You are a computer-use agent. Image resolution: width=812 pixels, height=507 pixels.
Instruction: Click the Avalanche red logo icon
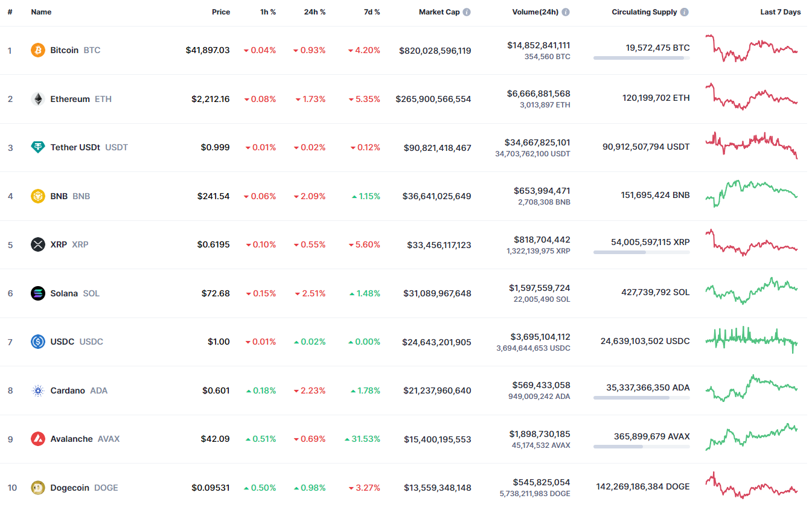point(38,439)
